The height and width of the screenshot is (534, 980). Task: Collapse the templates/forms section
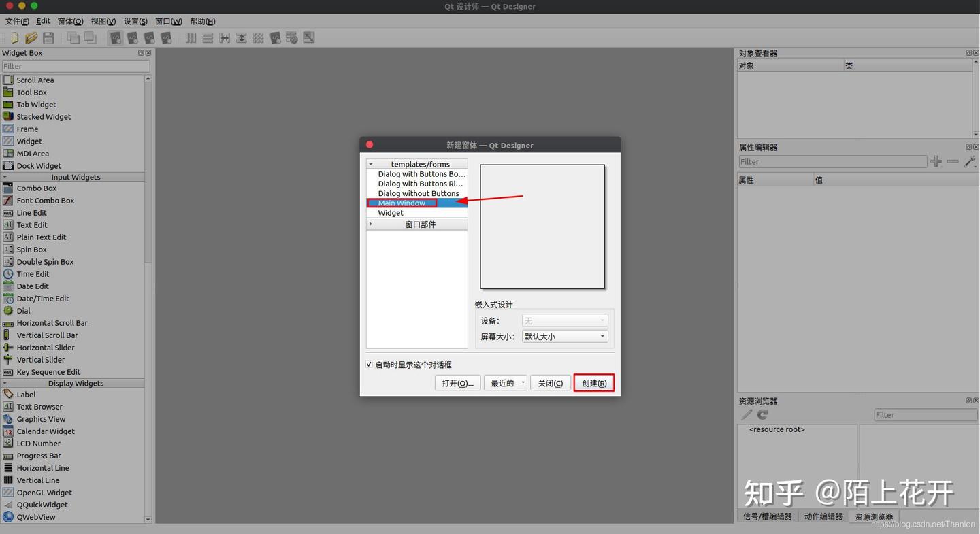pyautogui.click(x=371, y=163)
